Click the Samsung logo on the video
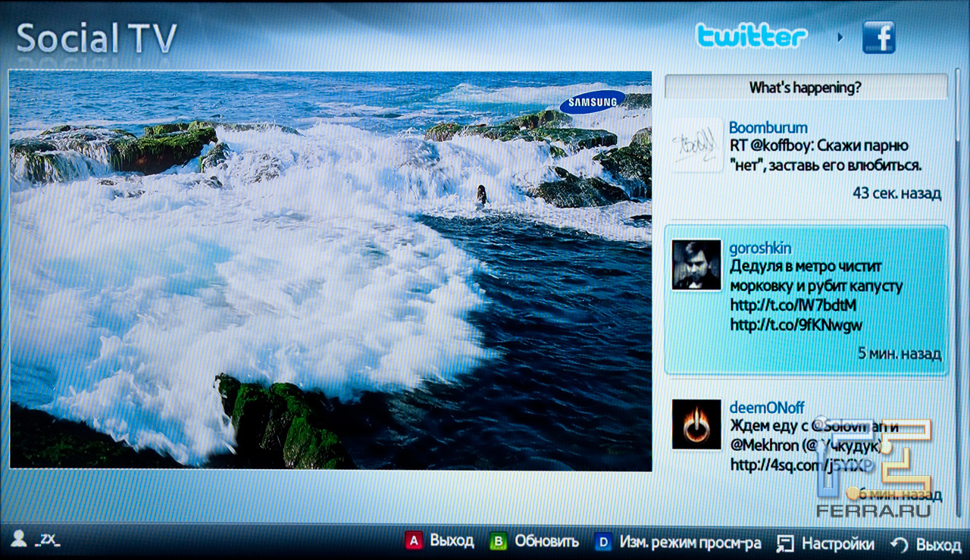Viewport: 970px width, 560px height. (592, 102)
